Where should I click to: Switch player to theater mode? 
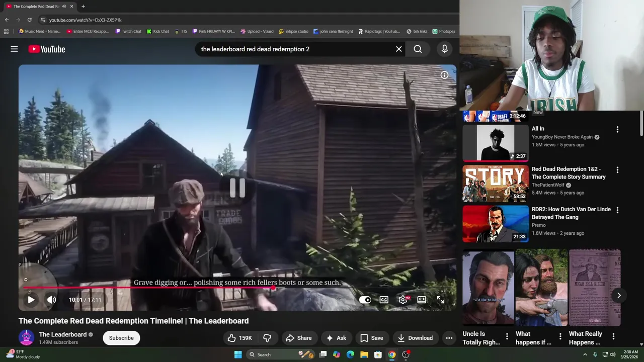pyautogui.click(x=422, y=300)
